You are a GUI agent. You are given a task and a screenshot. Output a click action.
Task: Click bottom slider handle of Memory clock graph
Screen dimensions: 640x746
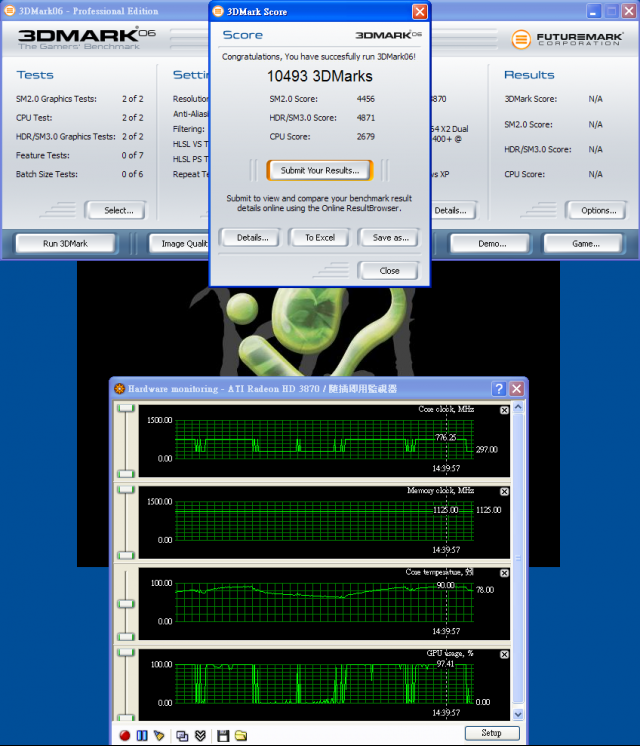point(126,555)
